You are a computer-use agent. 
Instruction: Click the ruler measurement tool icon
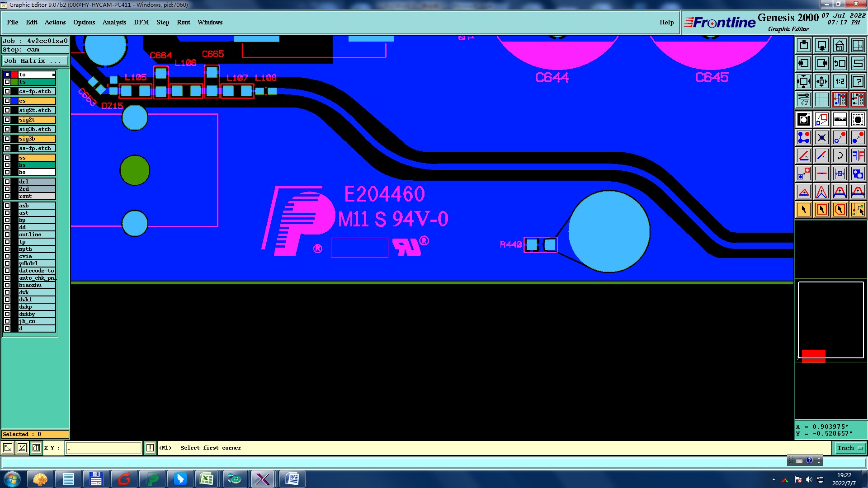coord(840,119)
